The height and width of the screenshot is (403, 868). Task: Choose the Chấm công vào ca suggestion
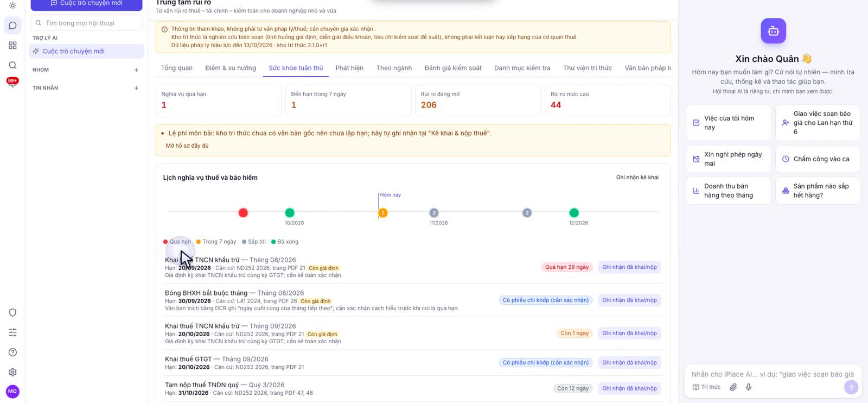pos(818,159)
